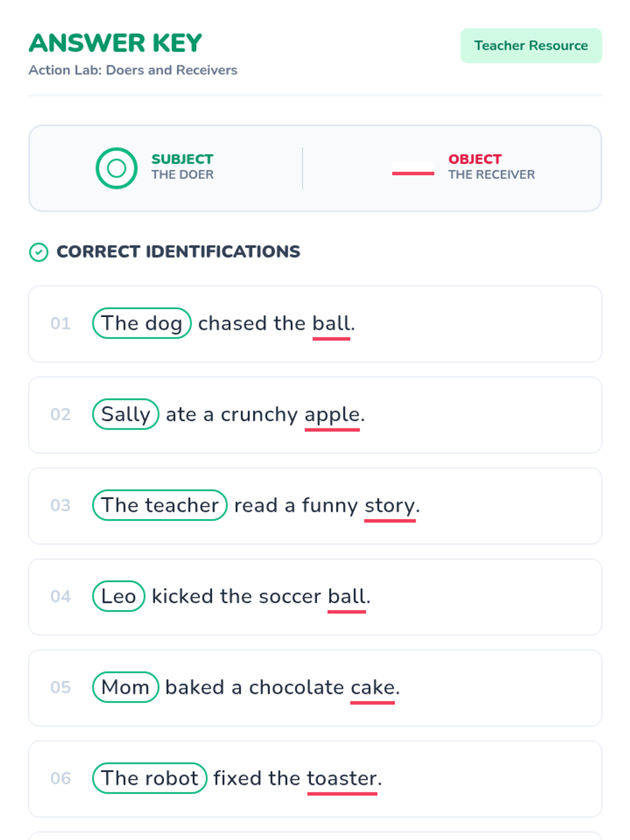Image resolution: width=630 pixels, height=840 pixels.
Task: Click the ANSWER KEY heading
Action: (115, 43)
